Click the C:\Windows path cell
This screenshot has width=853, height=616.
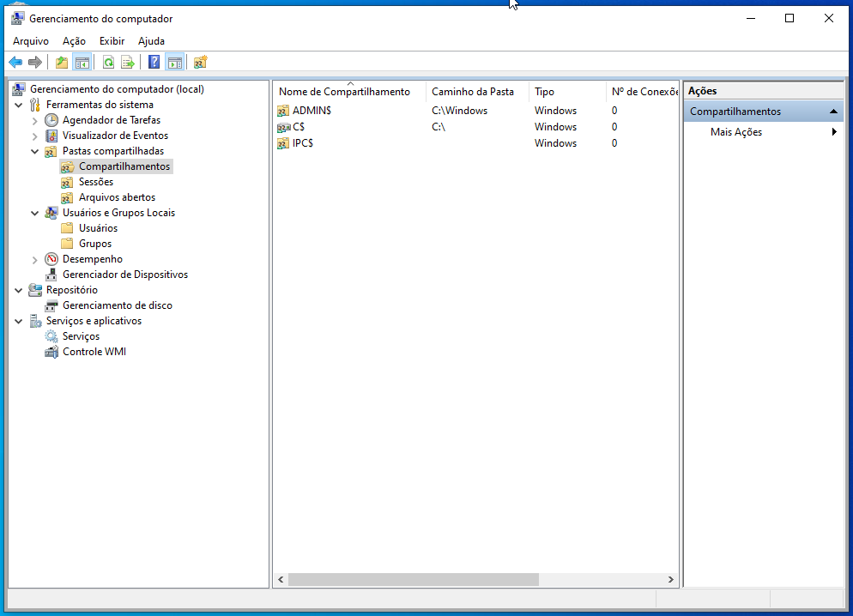pyautogui.click(x=459, y=111)
